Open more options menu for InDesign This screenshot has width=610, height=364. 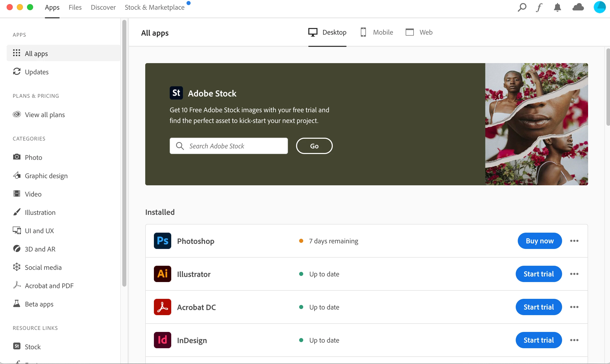574,340
